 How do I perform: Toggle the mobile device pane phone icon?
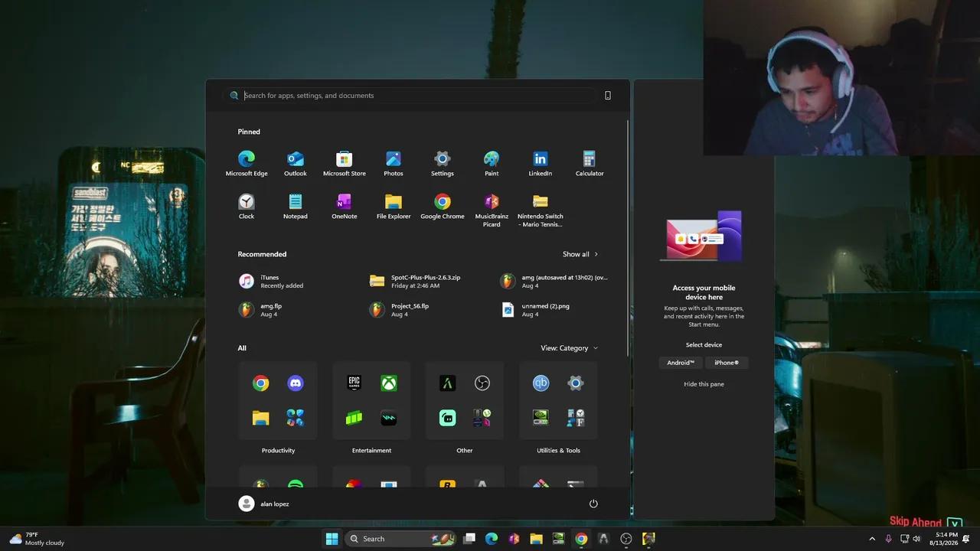(608, 96)
